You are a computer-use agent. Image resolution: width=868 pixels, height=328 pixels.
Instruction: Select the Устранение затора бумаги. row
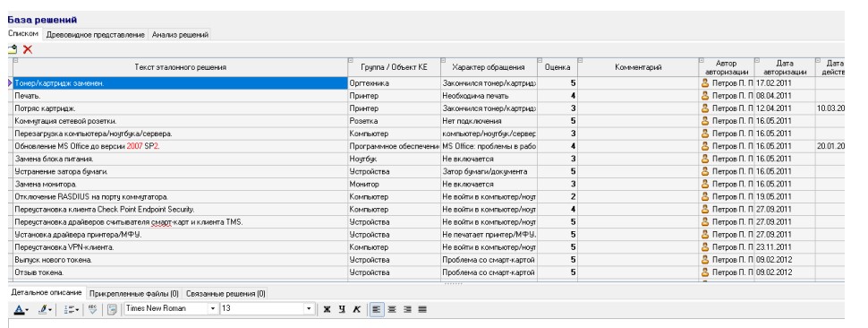pyautogui.click(x=180, y=171)
